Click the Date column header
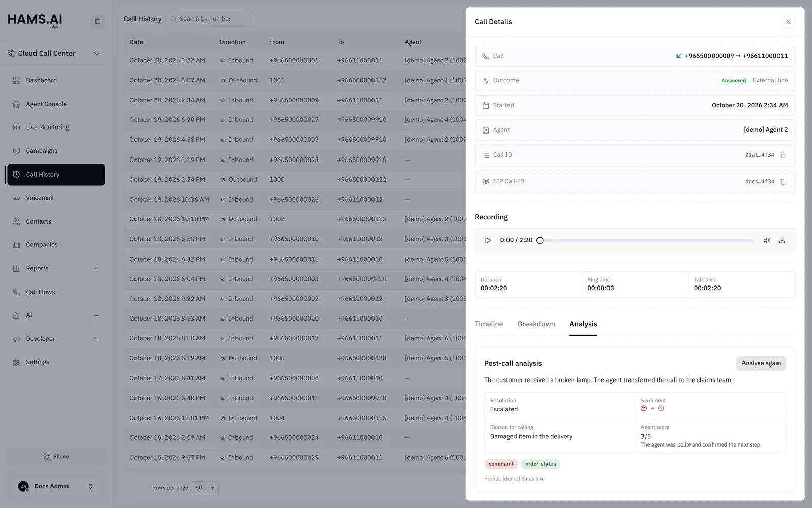Image resolution: width=812 pixels, height=508 pixels. click(x=136, y=42)
